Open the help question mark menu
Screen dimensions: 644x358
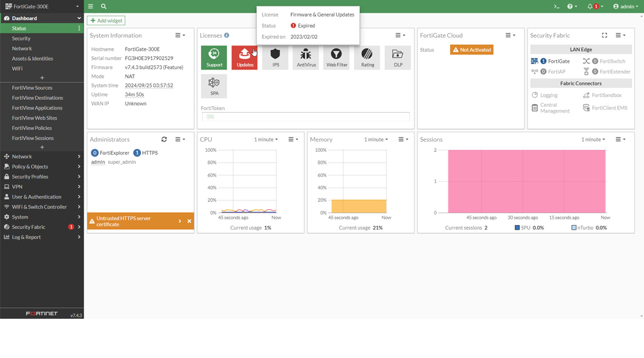click(572, 6)
